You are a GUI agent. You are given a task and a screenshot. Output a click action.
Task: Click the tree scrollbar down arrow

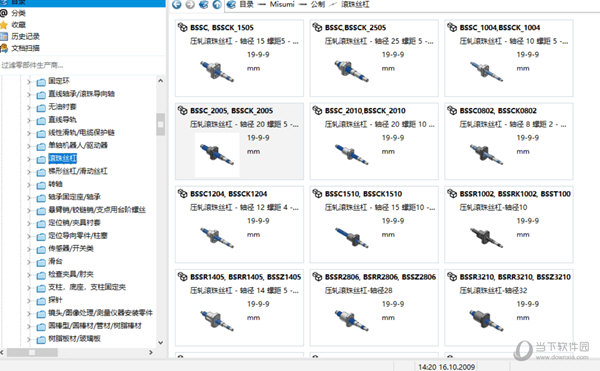pyautogui.click(x=161, y=342)
